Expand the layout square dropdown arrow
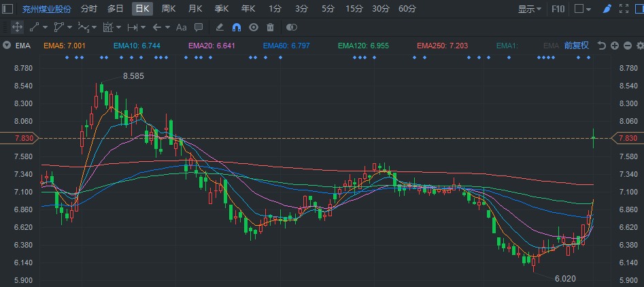644x287 pixels. click(x=589, y=9)
